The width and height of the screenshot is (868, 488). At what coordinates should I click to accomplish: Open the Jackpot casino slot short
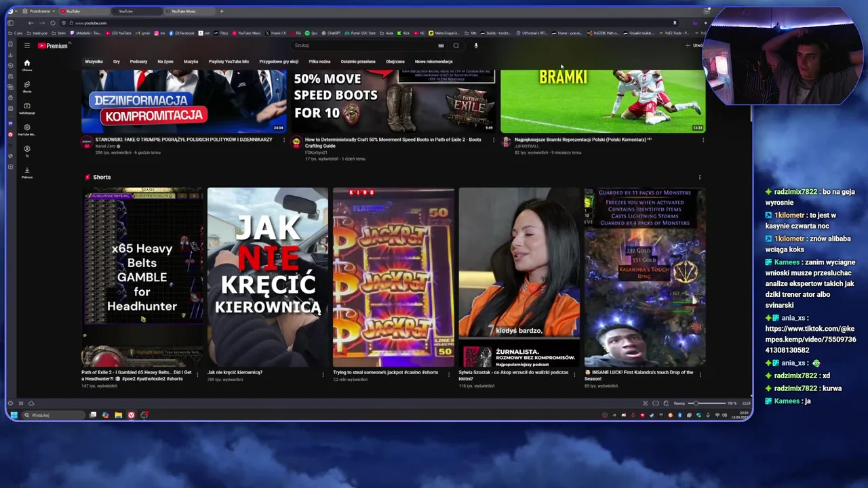(x=393, y=277)
